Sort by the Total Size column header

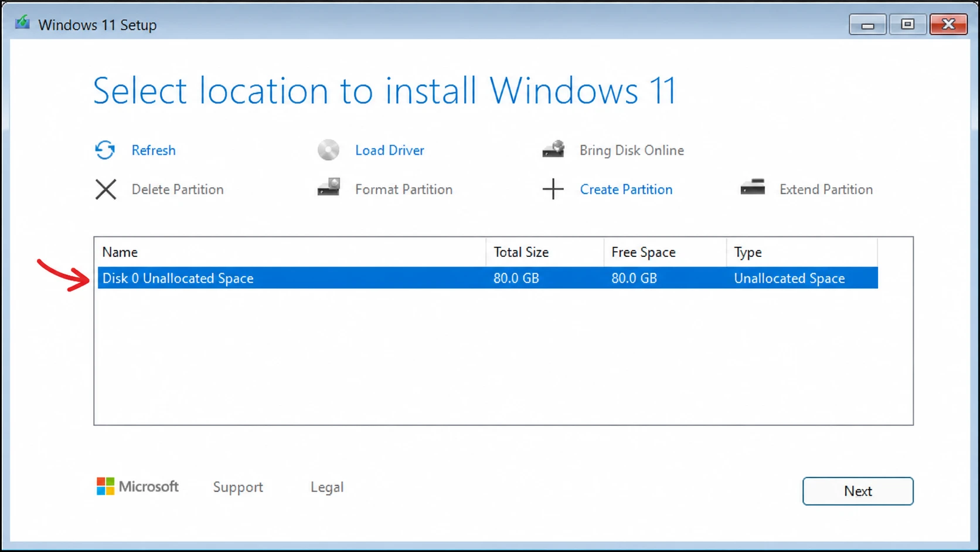coord(545,252)
